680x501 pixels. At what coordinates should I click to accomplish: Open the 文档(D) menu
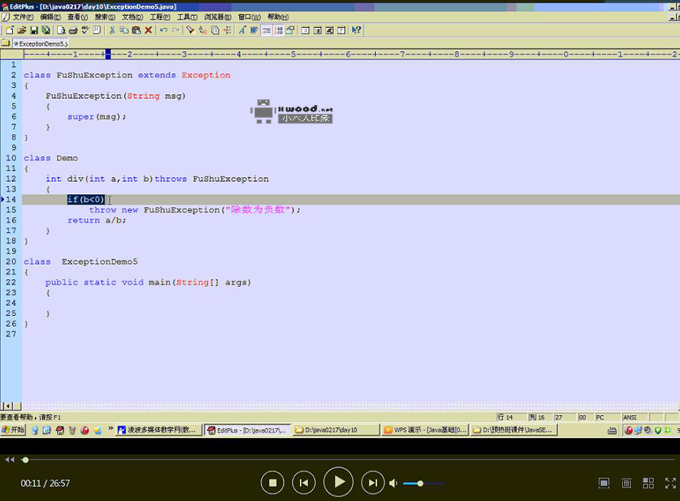pyautogui.click(x=132, y=17)
